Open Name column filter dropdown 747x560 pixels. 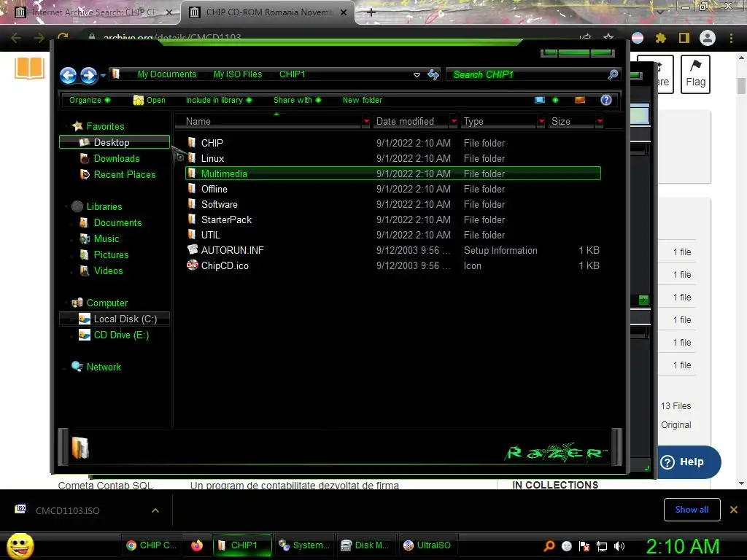[366, 122]
